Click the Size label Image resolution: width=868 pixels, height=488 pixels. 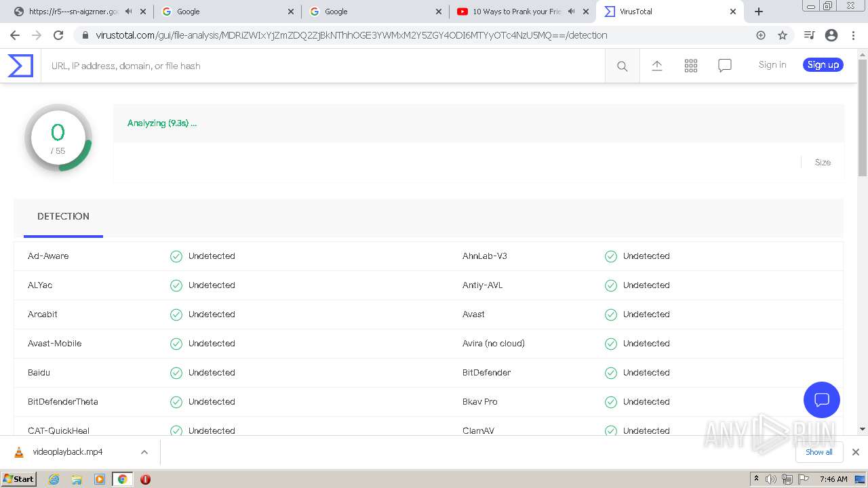pyautogui.click(x=823, y=163)
